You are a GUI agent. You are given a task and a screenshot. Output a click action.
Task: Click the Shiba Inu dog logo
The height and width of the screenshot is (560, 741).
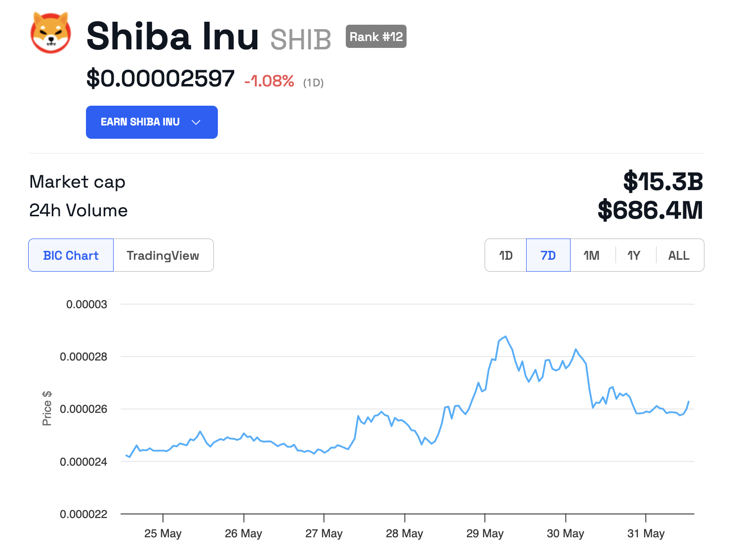50,34
